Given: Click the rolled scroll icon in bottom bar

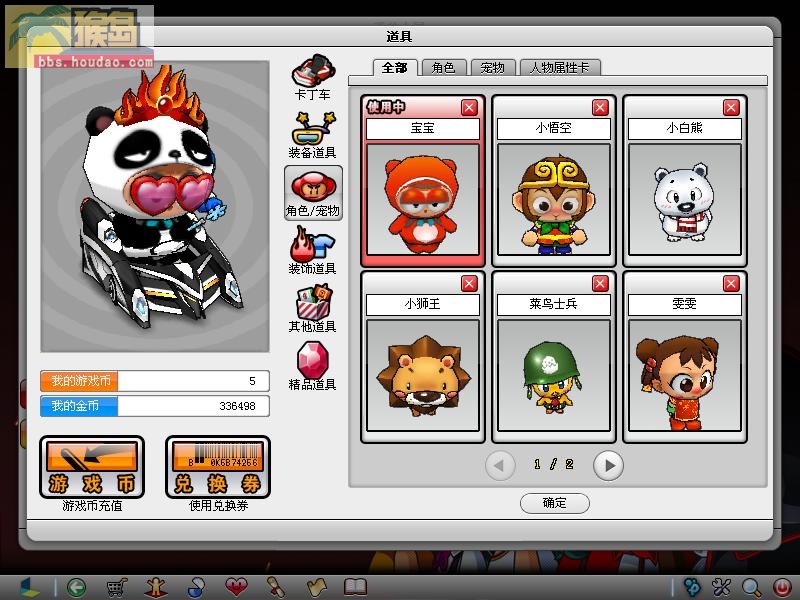Looking at the screenshot, I should tap(276, 587).
